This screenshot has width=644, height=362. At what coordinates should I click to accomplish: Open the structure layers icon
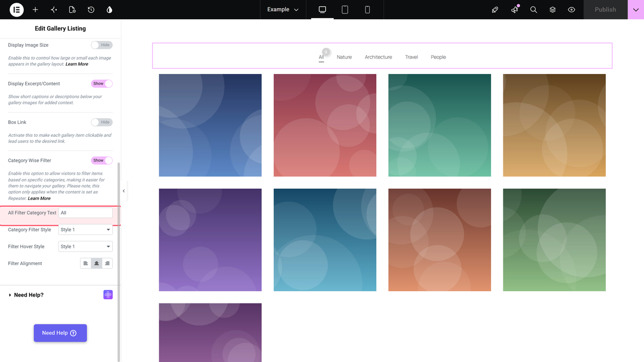553,10
